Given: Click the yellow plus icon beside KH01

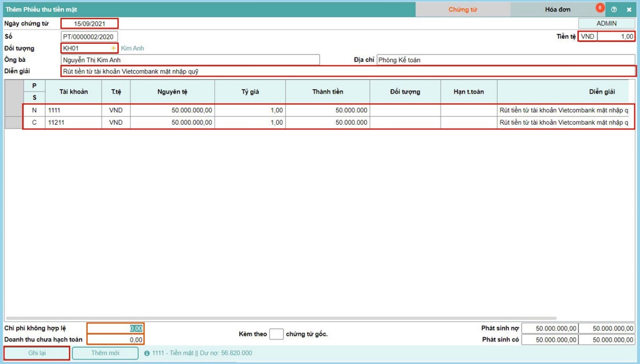Looking at the screenshot, I should pos(113,48).
